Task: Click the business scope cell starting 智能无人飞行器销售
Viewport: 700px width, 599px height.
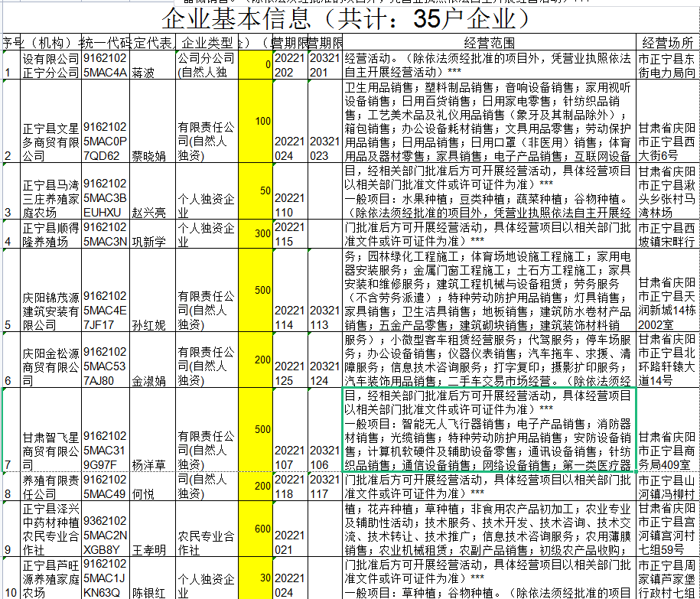Action: click(x=489, y=431)
